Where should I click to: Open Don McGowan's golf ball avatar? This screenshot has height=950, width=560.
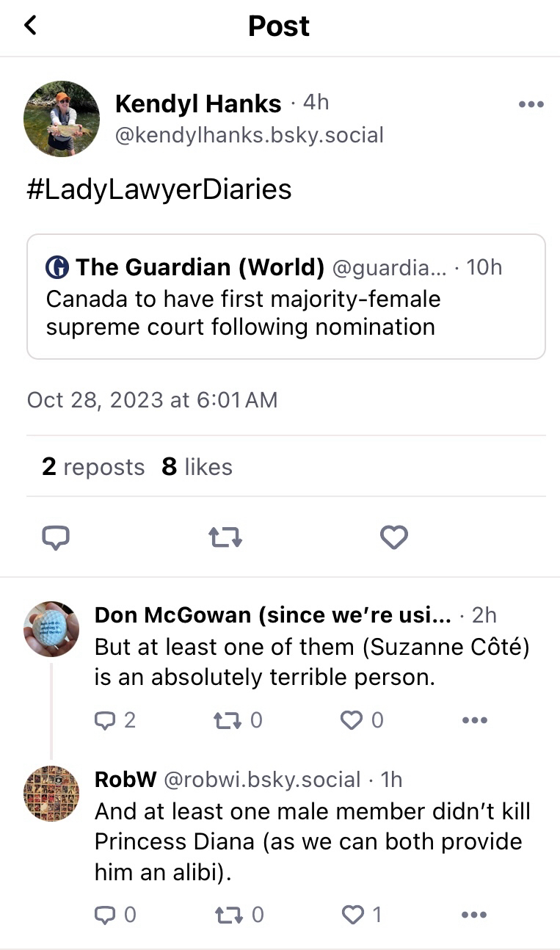tap(51, 628)
